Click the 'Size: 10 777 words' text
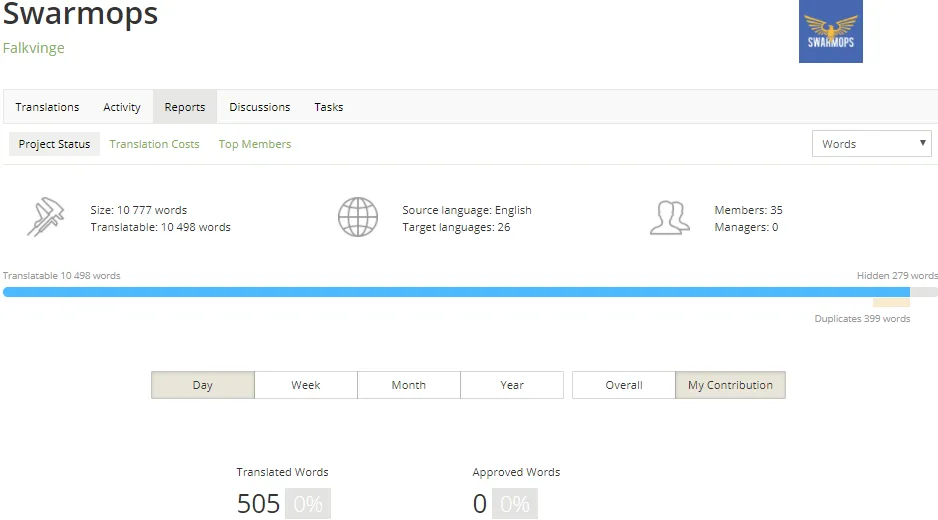938x520 pixels. pyautogui.click(x=139, y=210)
